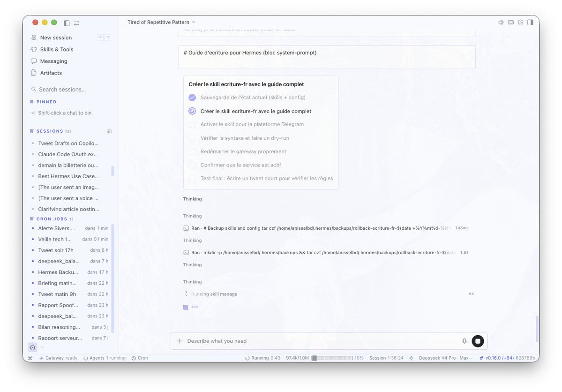Open the Deepseek V4 Pro model dropdown
Screen dimensions: 562x392
(x=446, y=358)
